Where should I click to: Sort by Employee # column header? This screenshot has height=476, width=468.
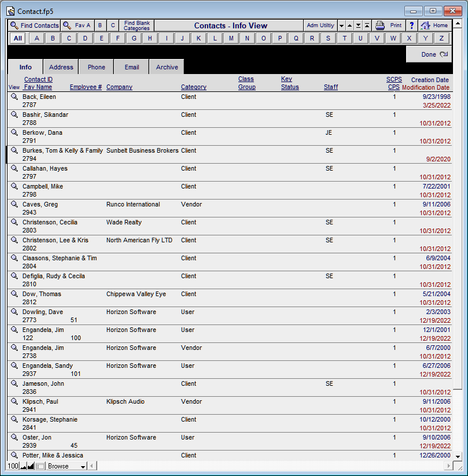click(x=86, y=87)
